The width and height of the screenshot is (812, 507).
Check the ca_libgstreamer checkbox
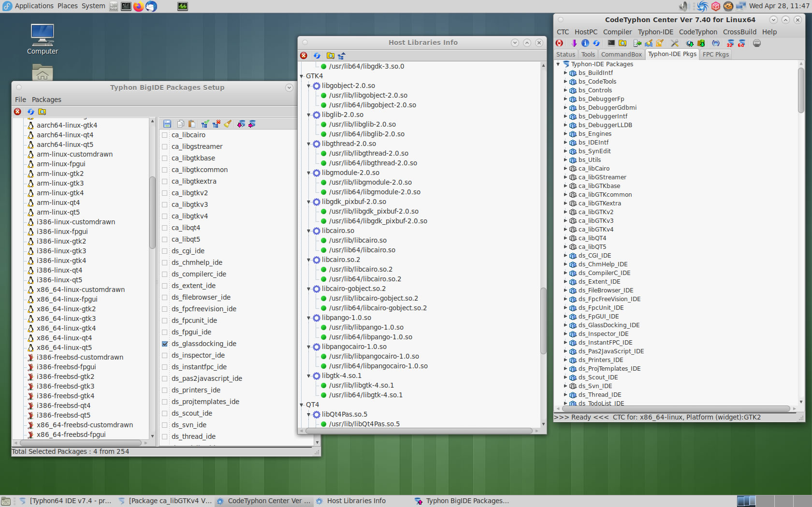tap(165, 147)
